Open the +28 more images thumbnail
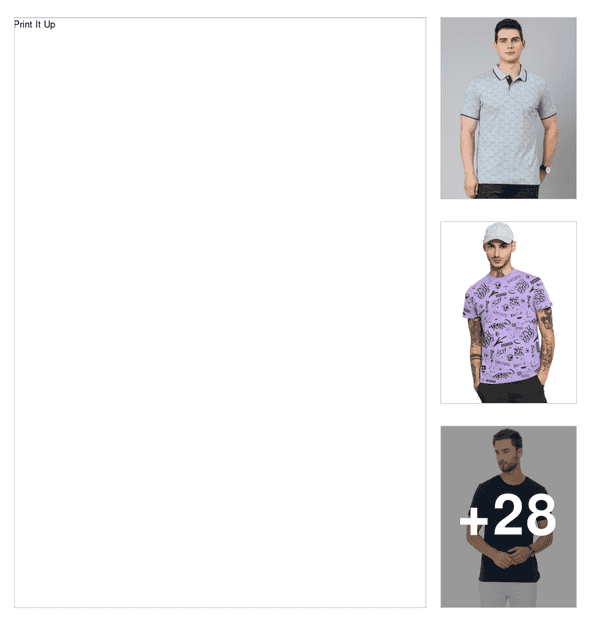 click(x=508, y=517)
